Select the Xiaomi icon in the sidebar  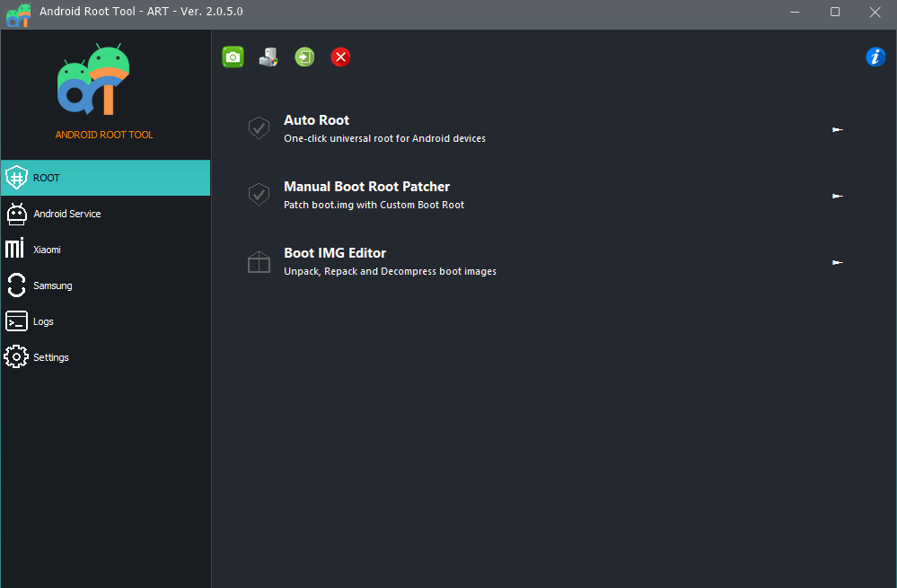pos(15,249)
